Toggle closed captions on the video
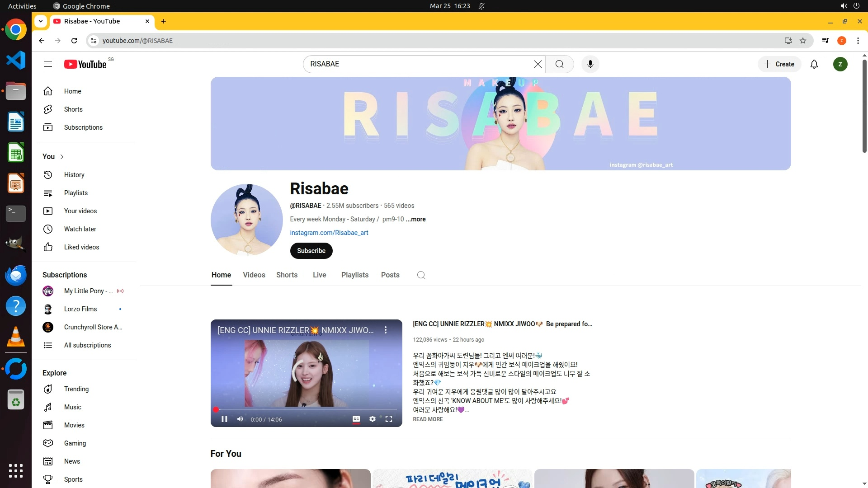Image resolution: width=868 pixels, height=488 pixels. coord(356,419)
